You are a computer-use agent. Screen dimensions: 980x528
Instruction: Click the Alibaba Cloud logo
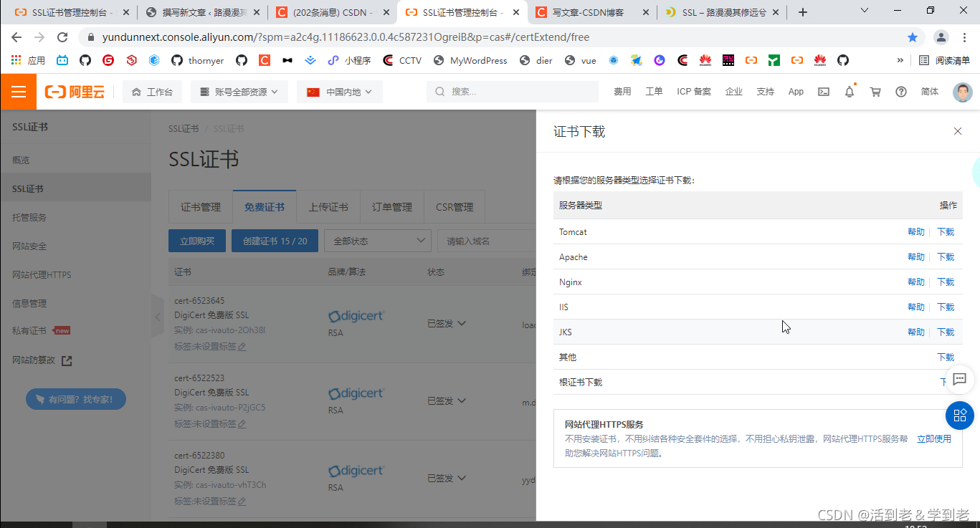[75, 92]
